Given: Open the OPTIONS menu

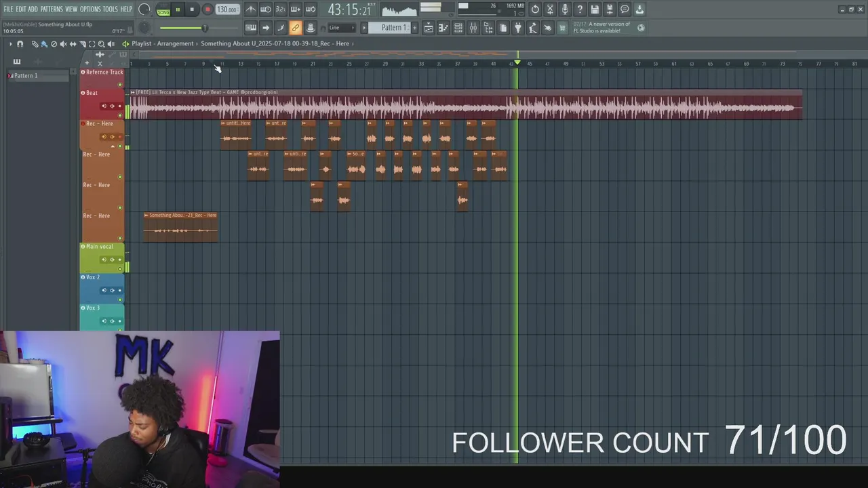Looking at the screenshot, I should click(90, 9).
